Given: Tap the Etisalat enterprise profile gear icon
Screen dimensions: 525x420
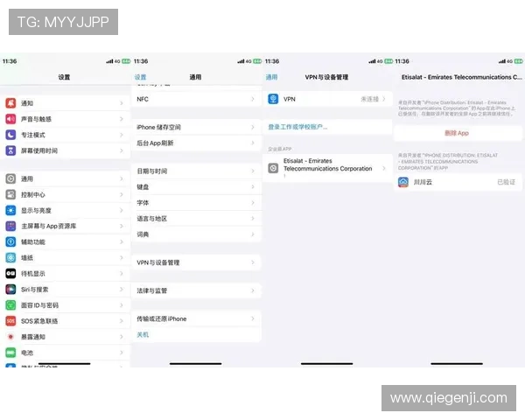Looking at the screenshot, I should pyautogui.click(x=273, y=168).
